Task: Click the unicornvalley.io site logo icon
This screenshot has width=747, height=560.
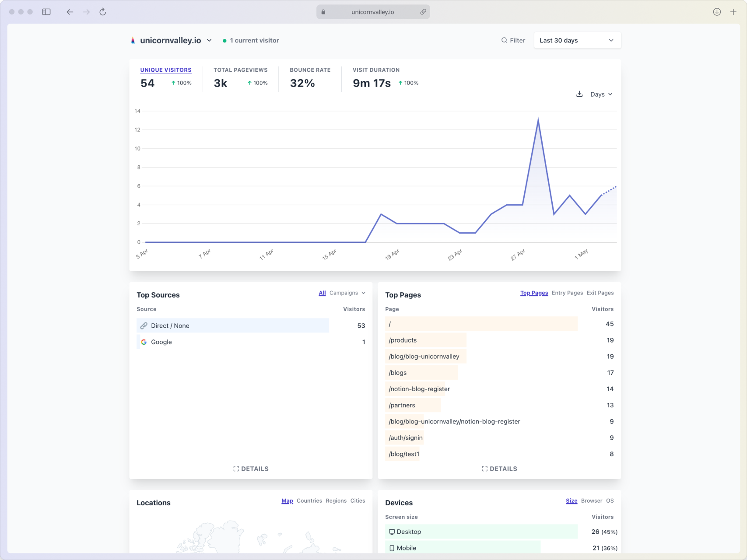Action: click(x=133, y=40)
